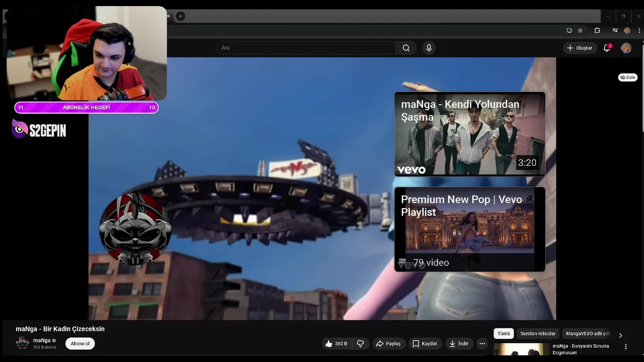The image size is (644, 362).
Task: Click the Abonelik Hedefi goal bar overlay
Action: 87,107
